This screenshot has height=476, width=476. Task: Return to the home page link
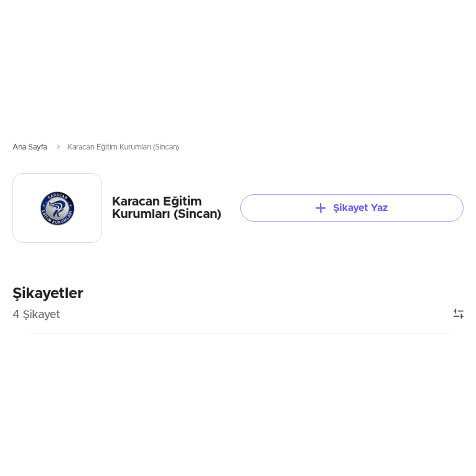30,147
